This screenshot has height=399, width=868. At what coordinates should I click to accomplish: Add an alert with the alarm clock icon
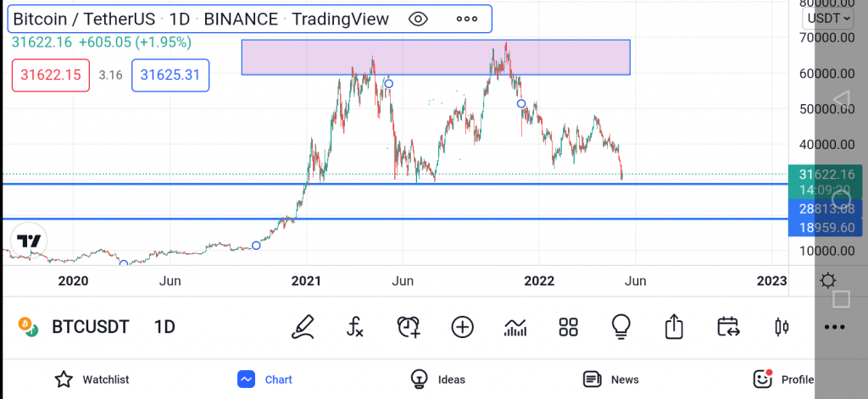click(409, 326)
